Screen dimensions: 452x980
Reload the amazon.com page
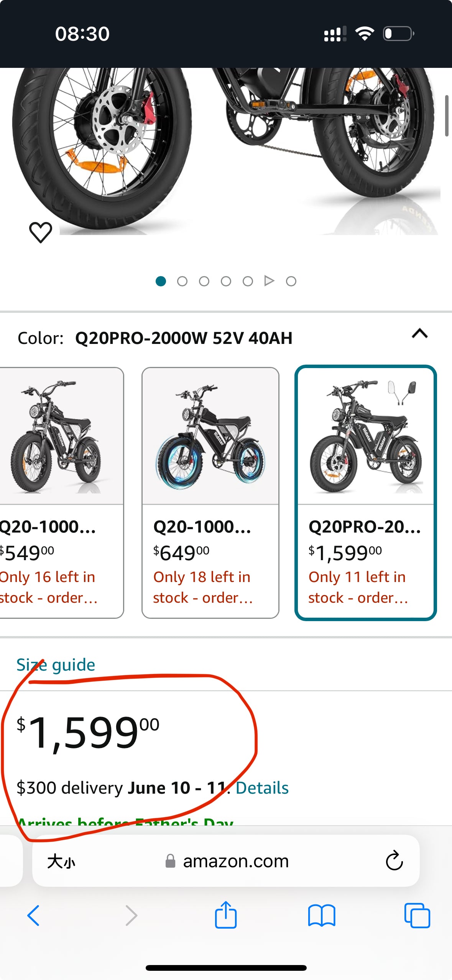(394, 861)
